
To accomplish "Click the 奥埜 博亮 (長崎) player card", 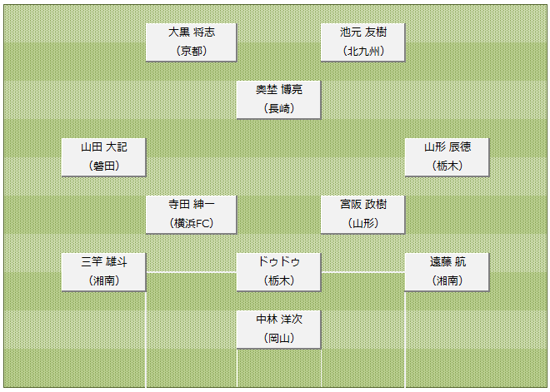I will pyautogui.click(x=279, y=100).
